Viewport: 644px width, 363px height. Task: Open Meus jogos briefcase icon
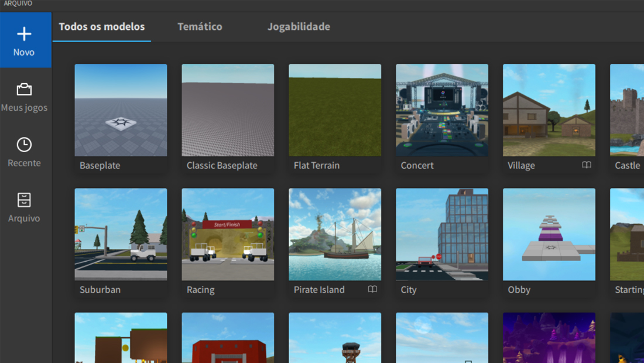24,89
